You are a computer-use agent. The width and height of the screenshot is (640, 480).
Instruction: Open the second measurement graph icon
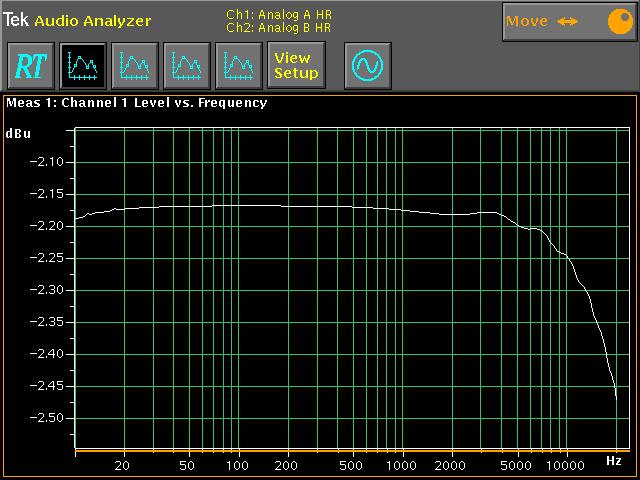click(x=134, y=66)
